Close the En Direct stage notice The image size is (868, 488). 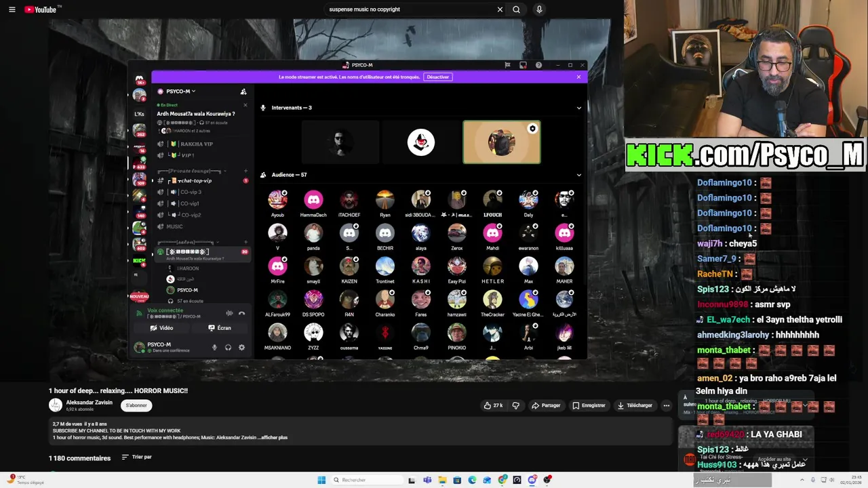pos(246,105)
